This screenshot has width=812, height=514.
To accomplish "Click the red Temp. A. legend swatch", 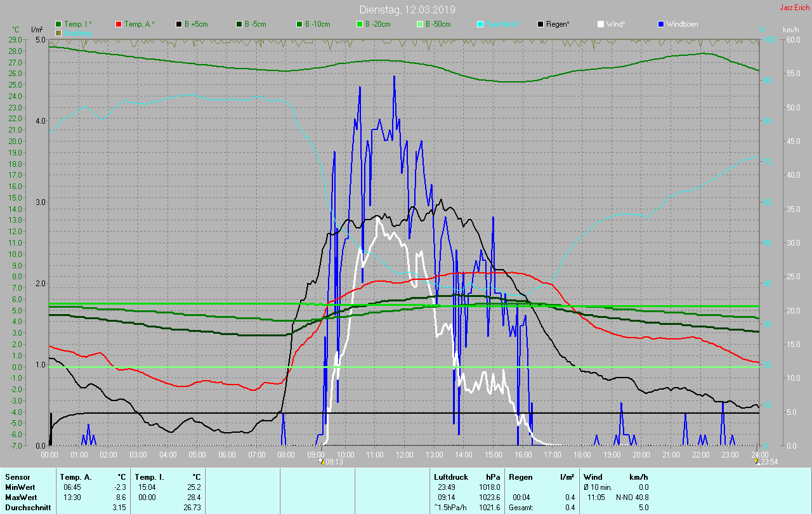I will (119, 24).
